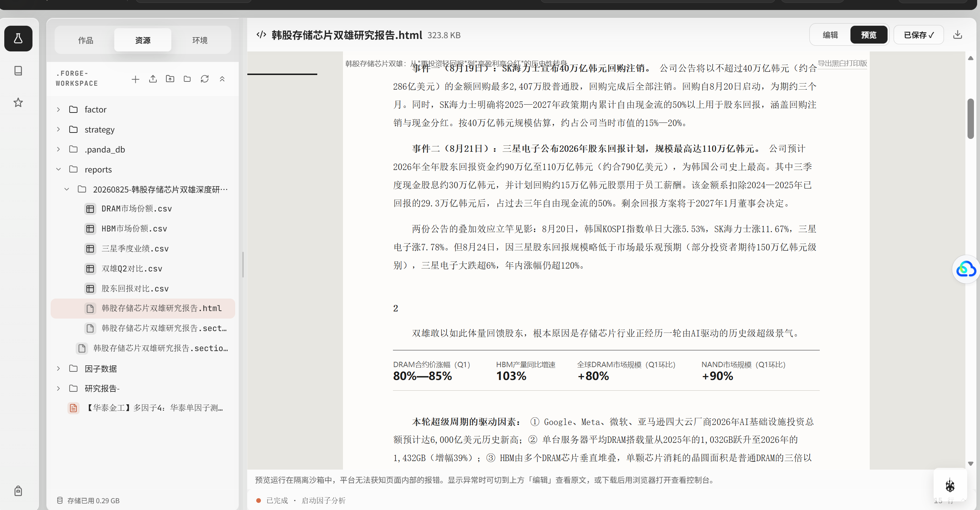Click the 103% HBM stat value
Viewport: 980px width, 510px height.
point(511,376)
